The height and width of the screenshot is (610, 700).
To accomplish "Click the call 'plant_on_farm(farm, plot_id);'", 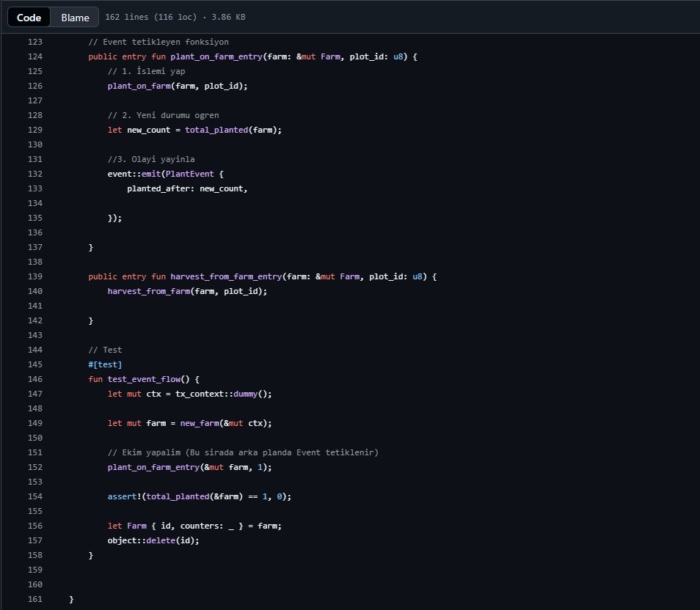I will (x=178, y=86).
